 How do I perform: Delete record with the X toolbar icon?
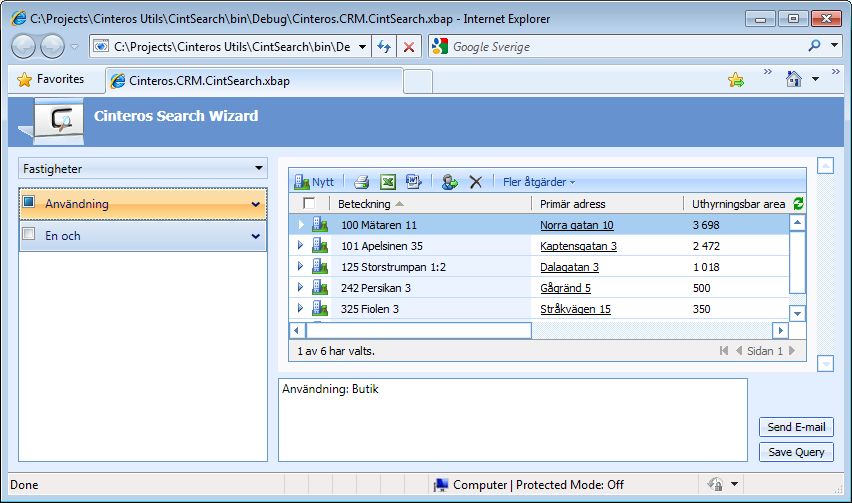pos(475,182)
